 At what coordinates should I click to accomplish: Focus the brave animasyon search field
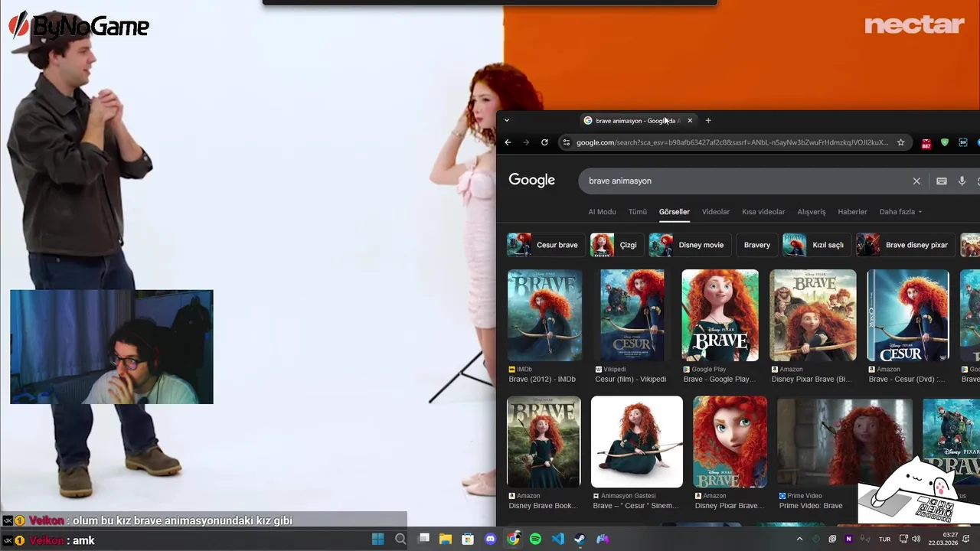point(746,181)
